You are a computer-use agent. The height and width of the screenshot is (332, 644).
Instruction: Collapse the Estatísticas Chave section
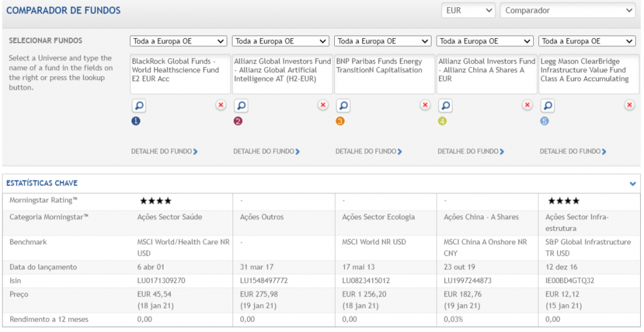click(x=632, y=184)
